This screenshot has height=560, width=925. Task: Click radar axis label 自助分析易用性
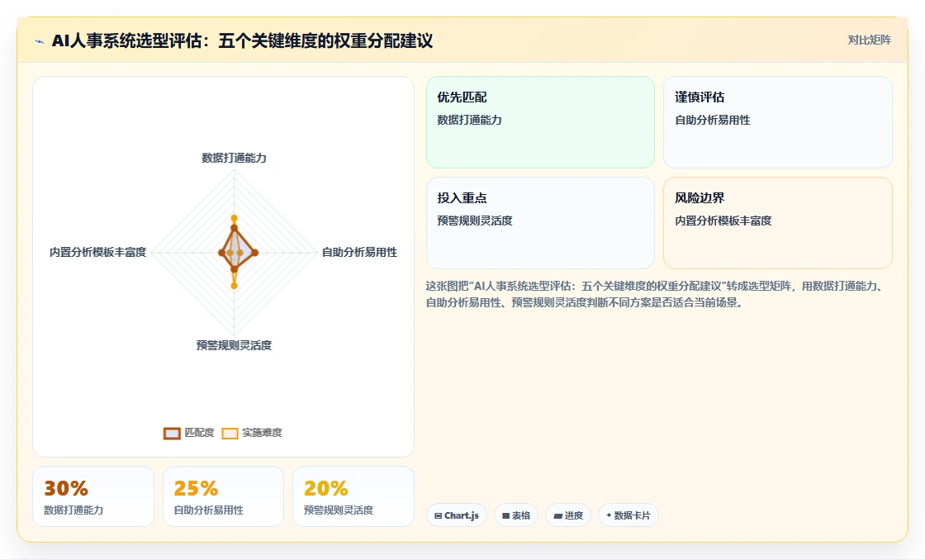(x=359, y=252)
